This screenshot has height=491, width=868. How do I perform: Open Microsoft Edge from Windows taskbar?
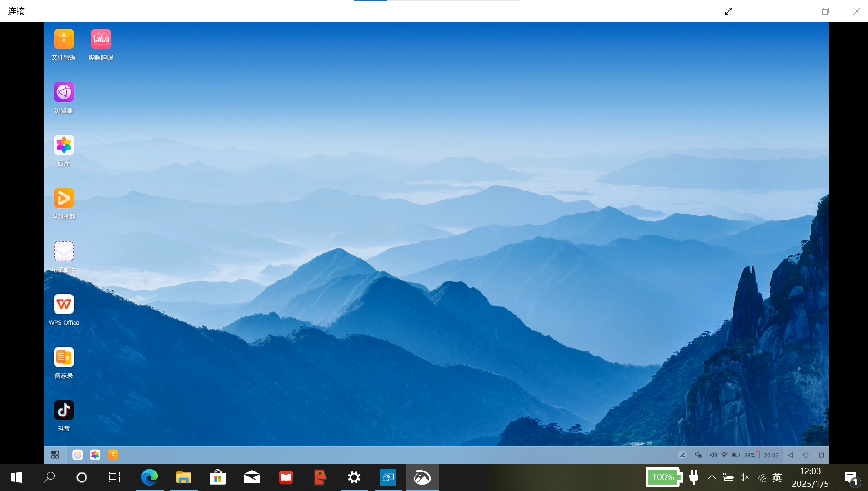pos(150,477)
